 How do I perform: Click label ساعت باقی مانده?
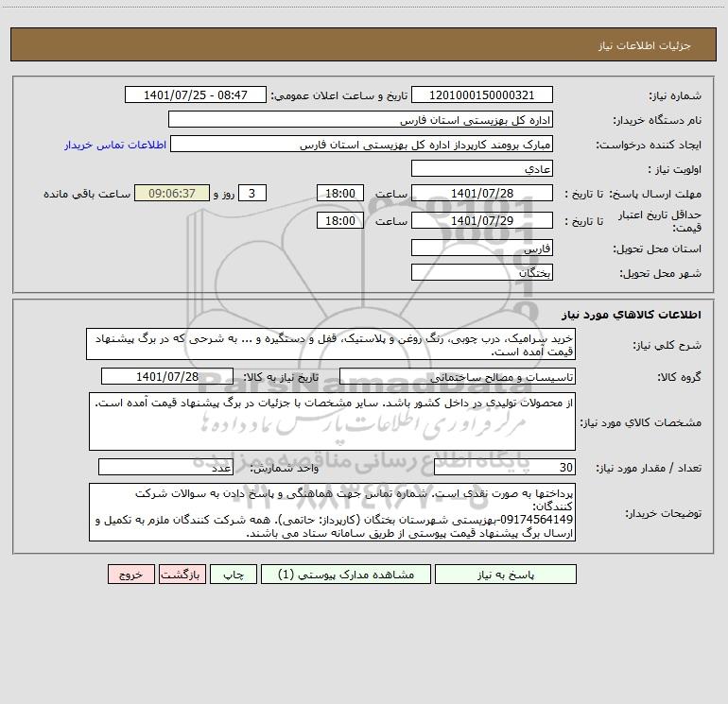coord(87,194)
